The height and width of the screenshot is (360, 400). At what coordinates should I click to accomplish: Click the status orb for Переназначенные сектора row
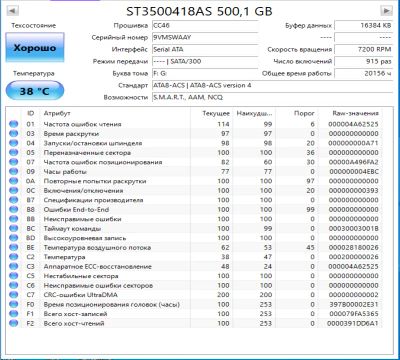(x=14, y=153)
